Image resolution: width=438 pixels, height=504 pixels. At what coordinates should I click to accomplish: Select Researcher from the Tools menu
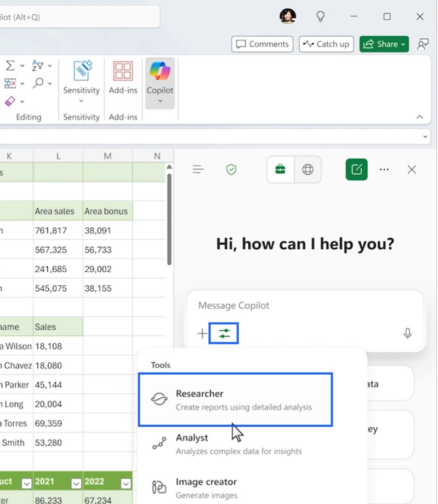click(x=235, y=399)
